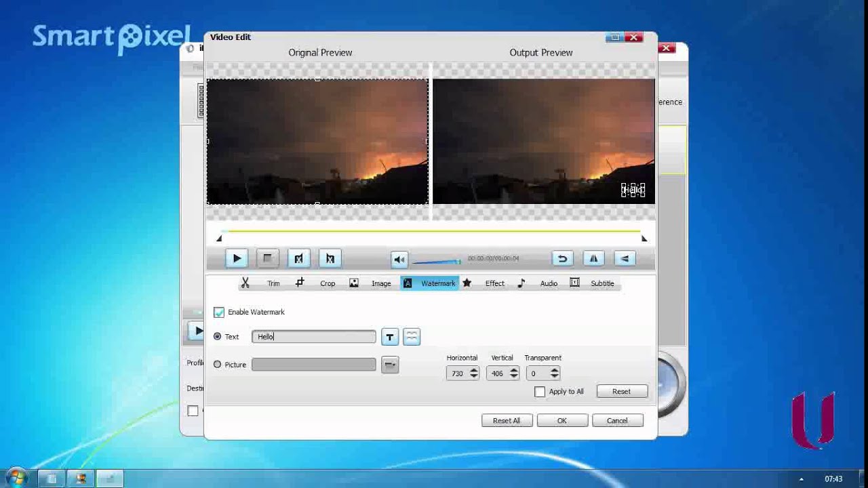The image size is (868, 488).
Task: Open the Audio tab
Action: (x=538, y=283)
